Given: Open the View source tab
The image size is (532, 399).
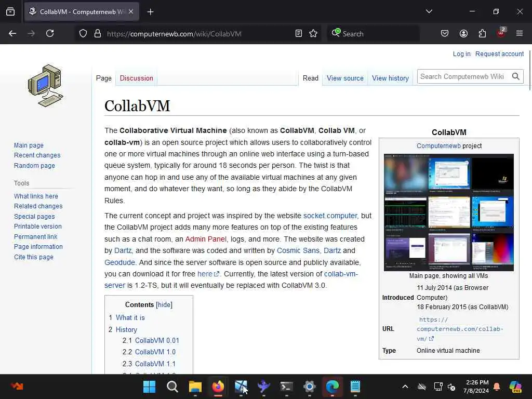Looking at the screenshot, I should (x=345, y=78).
